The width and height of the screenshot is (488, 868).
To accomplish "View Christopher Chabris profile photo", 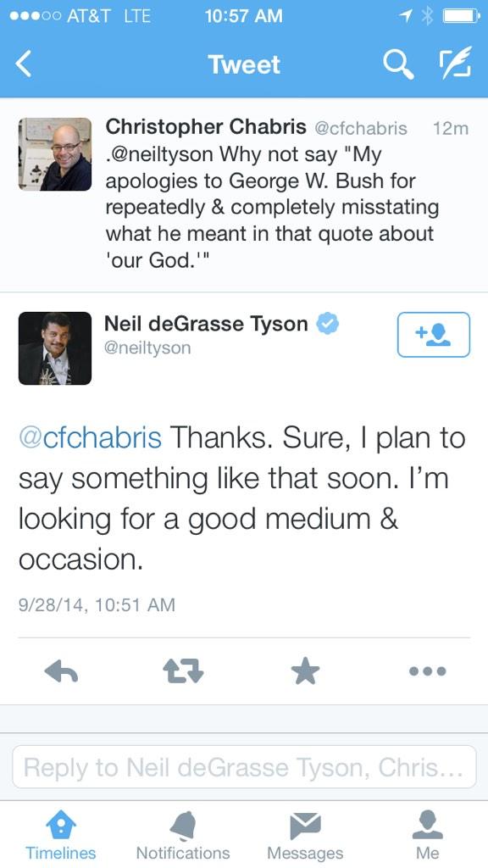I will pyautogui.click(x=55, y=154).
